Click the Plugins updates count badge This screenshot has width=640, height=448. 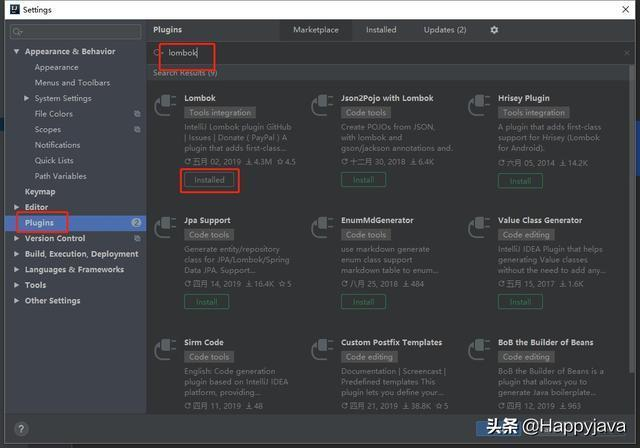click(x=136, y=223)
